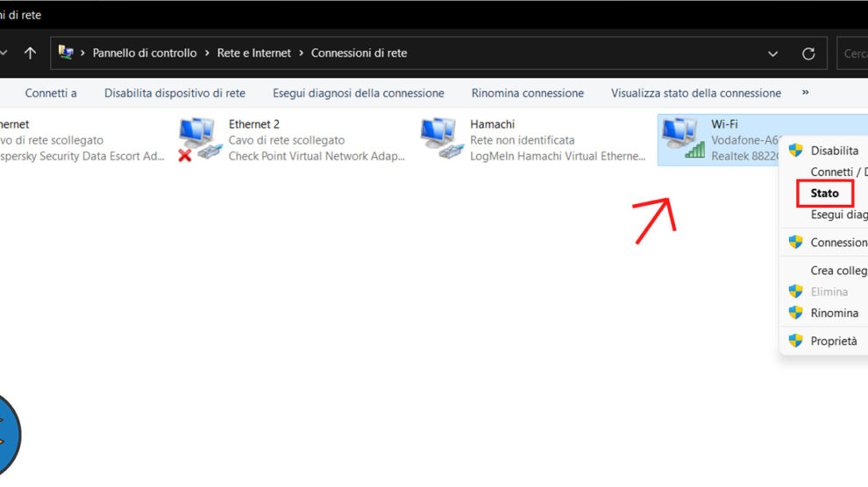Select the Wi-Fi adapter icon
This screenshot has height=487, width=868.
pos(683,138)
